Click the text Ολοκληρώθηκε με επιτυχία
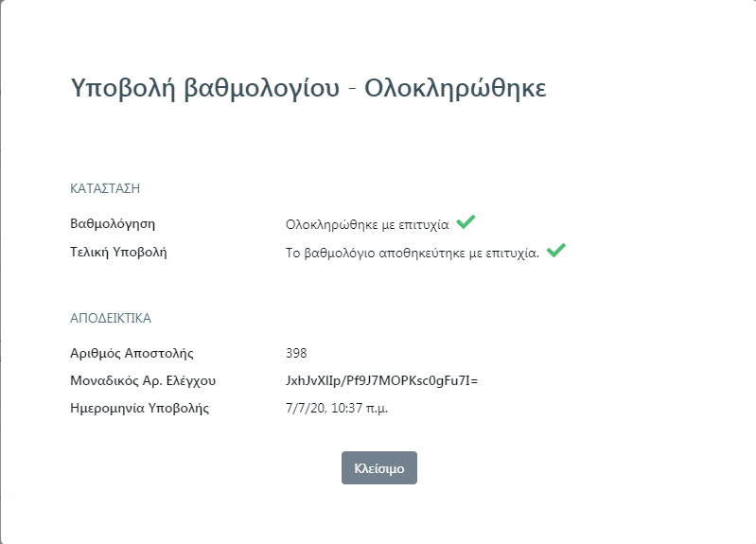756x544 pixels. 367,225
